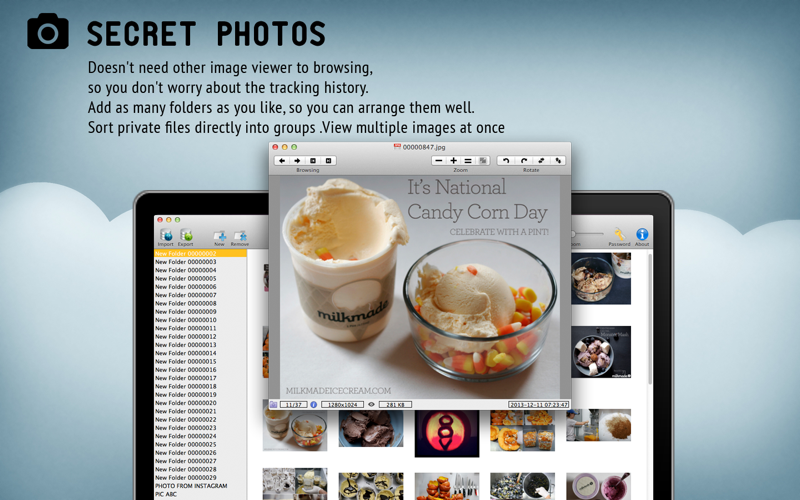Go to next image with right arrow

pyautogui.click(x=297, y=161)
